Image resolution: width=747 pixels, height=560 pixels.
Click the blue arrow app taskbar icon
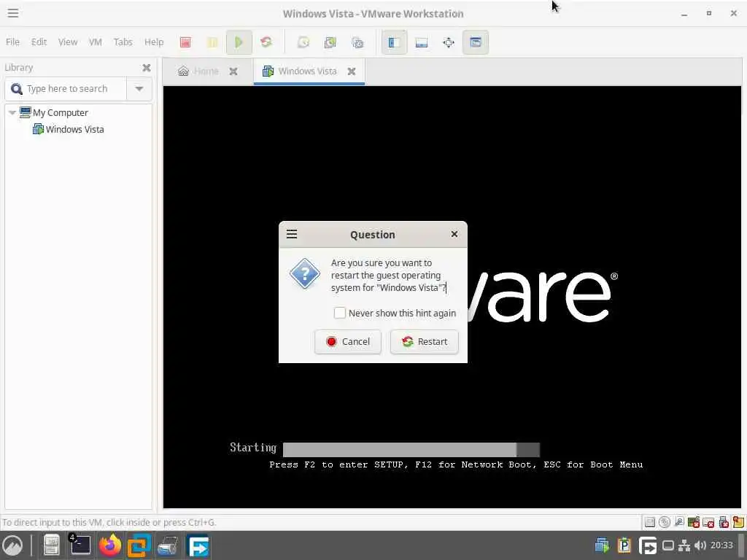point(198,545)
